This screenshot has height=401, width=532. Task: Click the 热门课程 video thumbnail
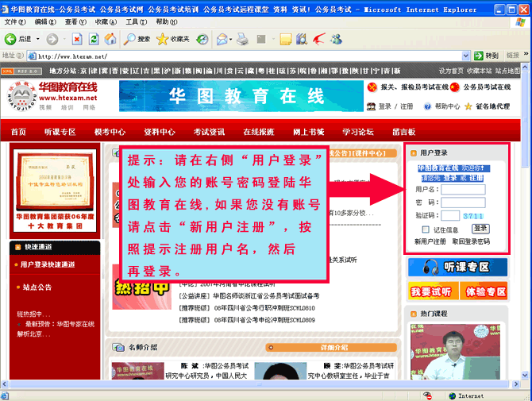tap(455, 352)
